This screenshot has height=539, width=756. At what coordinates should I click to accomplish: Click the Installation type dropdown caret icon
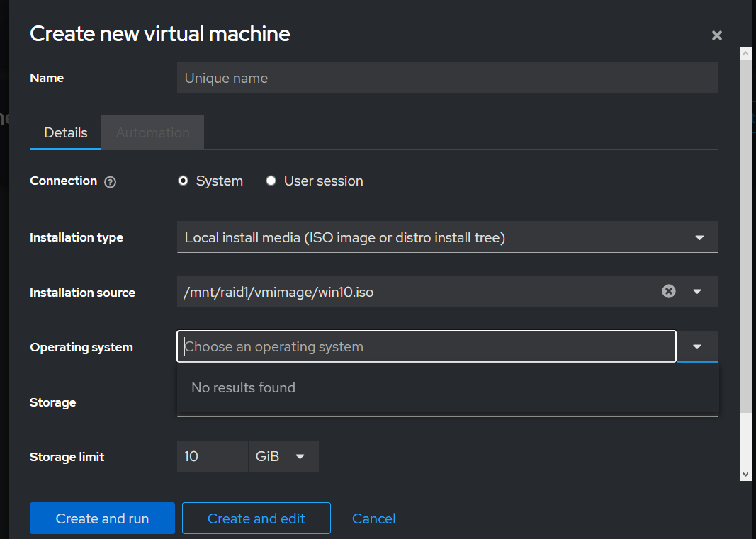click(699, 237)
